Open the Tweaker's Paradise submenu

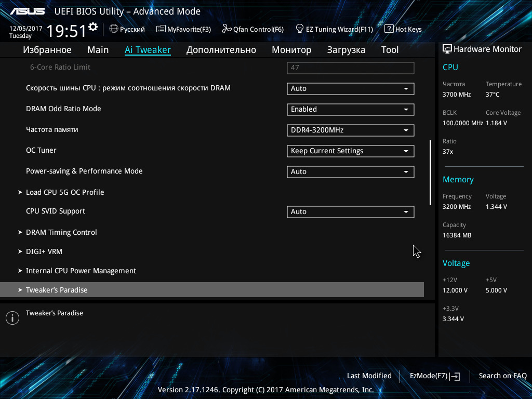(x=212, y=290)
